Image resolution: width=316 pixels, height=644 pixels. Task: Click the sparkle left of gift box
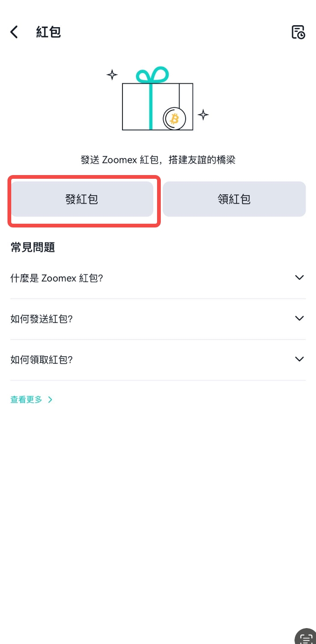pyautogui.click(x=112, y=75)
